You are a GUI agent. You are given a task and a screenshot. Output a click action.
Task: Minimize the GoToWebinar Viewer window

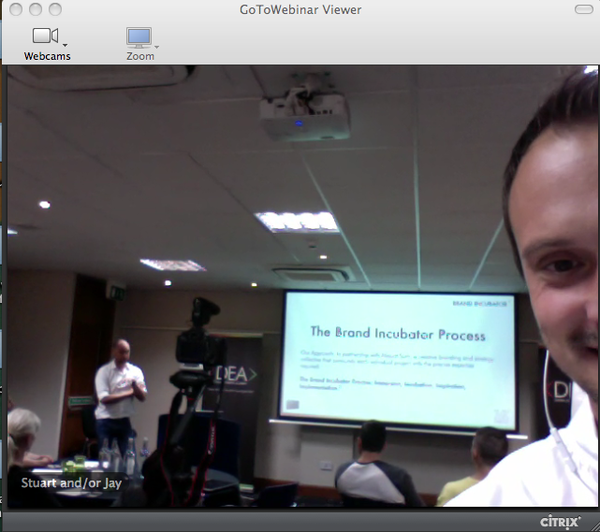33,9
